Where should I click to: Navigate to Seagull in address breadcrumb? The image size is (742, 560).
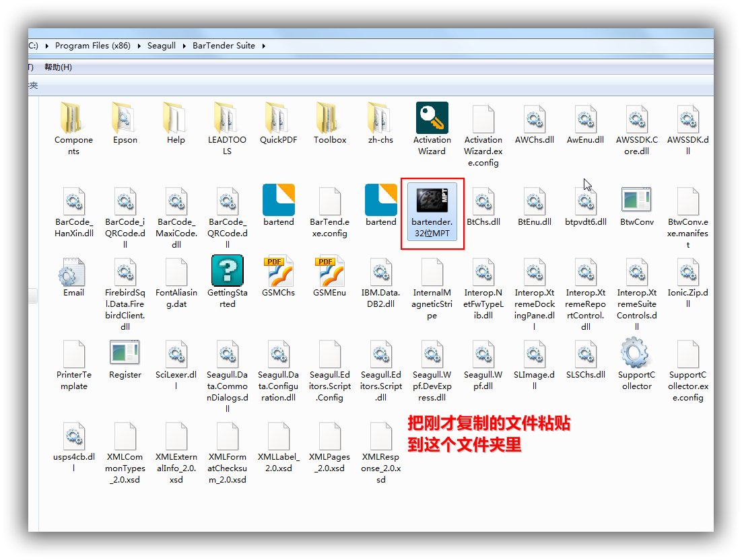(x=162, y=46)
